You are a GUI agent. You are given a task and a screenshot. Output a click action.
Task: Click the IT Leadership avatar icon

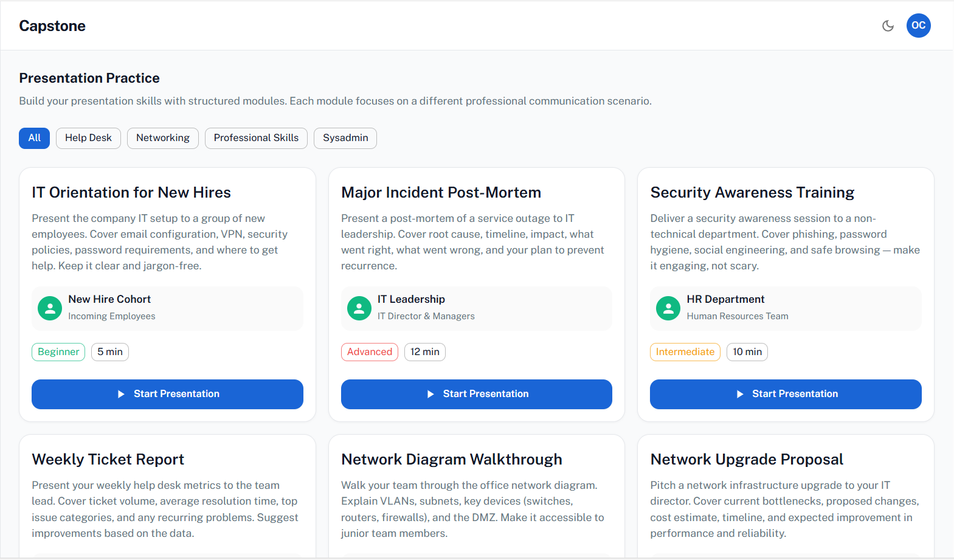pos(359,308)
